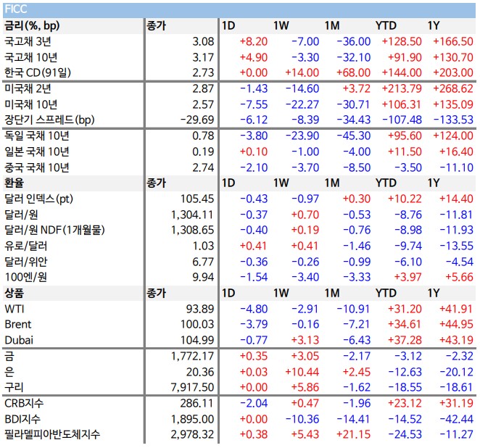Click 상품 section 1M column header
This screenshot has height=448, width=480.
[332, 293]
